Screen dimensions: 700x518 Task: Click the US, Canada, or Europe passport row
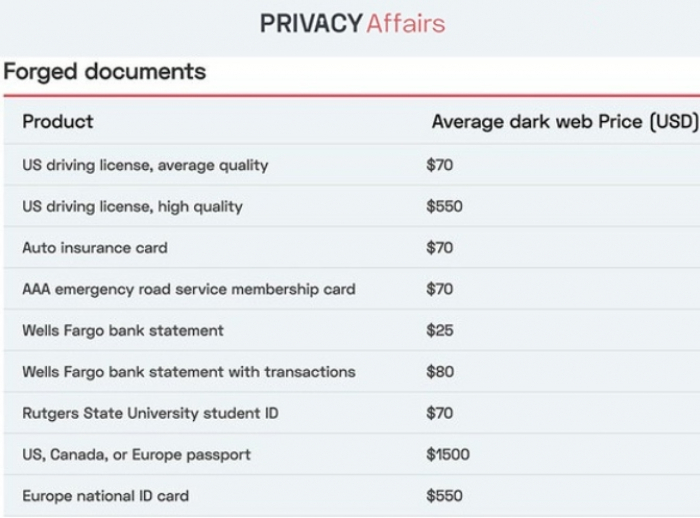[352, 455]
